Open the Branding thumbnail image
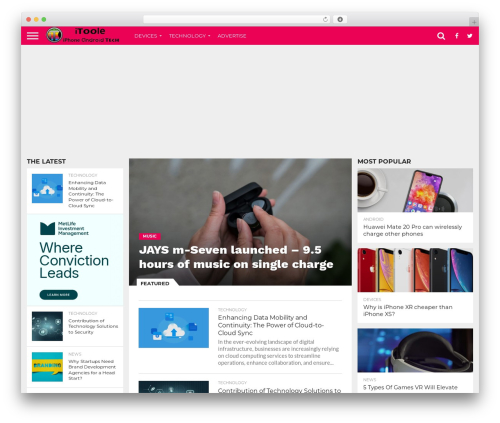 point(47,367)
